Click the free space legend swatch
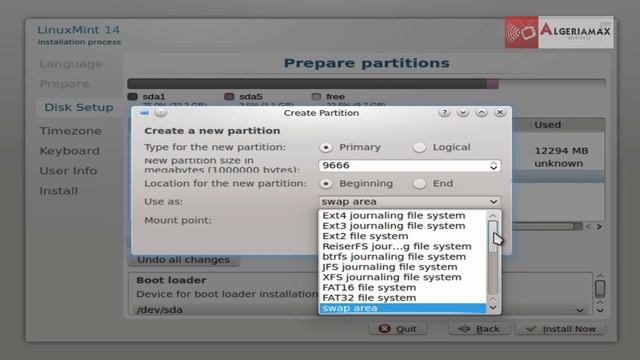Image resolution: width=640 pixels, height=360 pixels. 316,97
